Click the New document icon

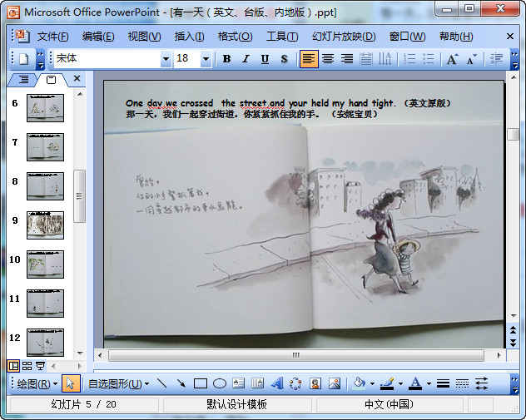(x=23, y=59)
